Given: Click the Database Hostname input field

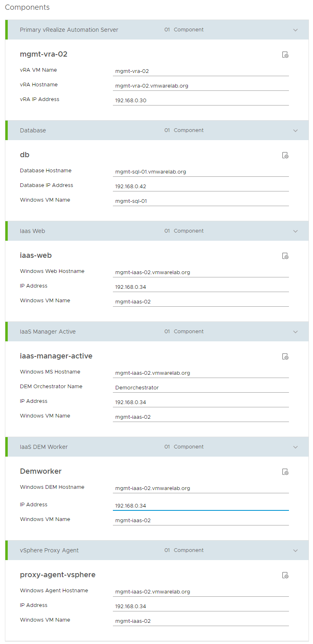Looking at the screenshot, I should [201, 172].
